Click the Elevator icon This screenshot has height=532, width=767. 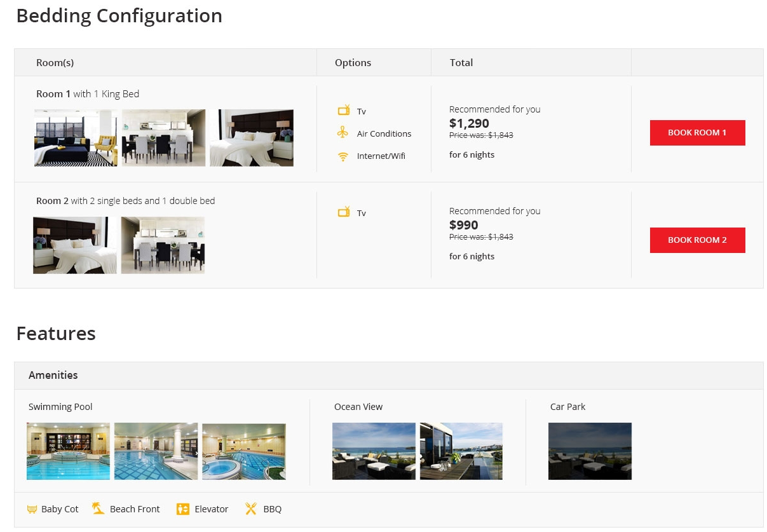pos(183,508)
